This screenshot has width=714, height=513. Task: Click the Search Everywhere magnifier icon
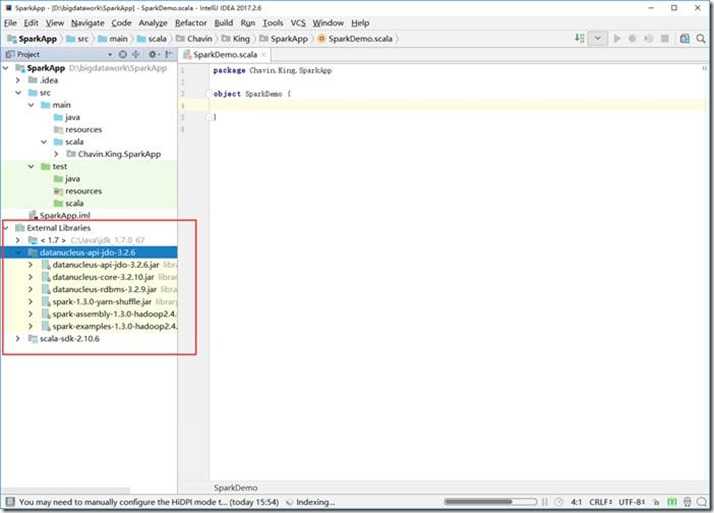click(x=701, y=39)
